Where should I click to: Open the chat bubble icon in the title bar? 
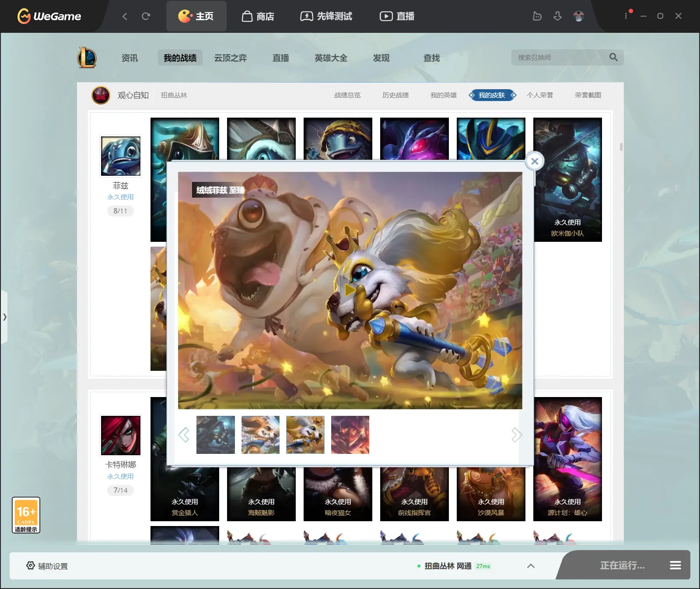pos(537,16)
